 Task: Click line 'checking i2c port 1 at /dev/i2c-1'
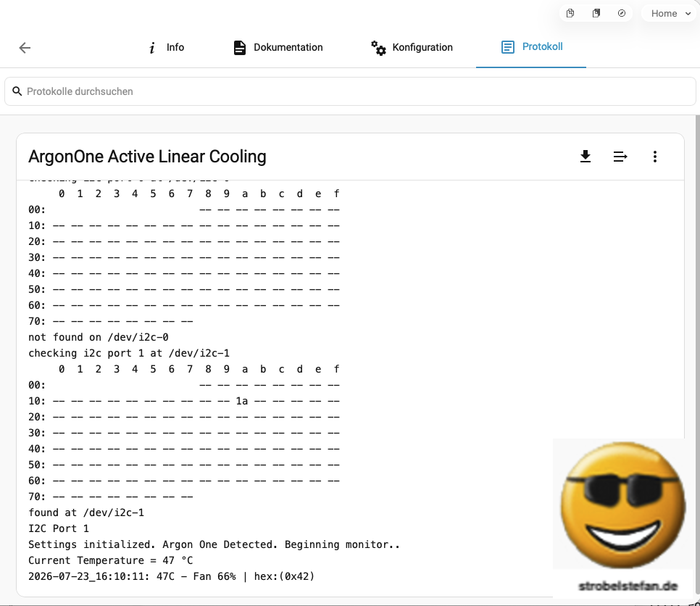point(129,353)
